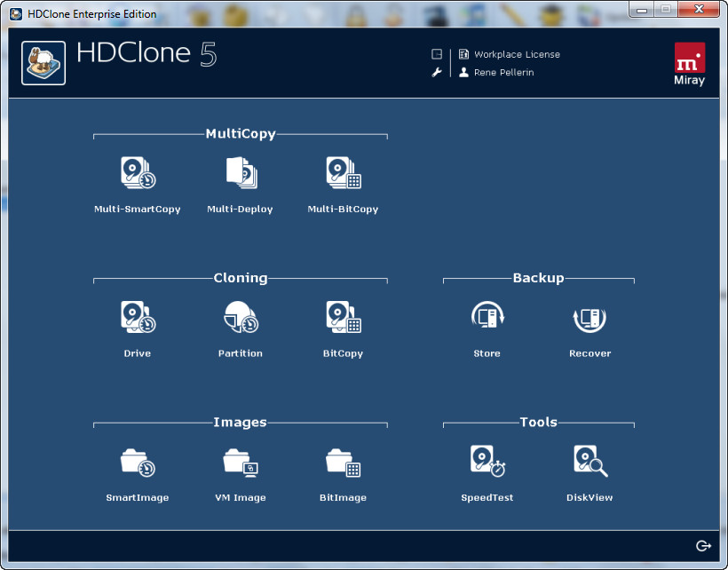Click the BitCopy label under Cloning

click(x=343, y=353)
